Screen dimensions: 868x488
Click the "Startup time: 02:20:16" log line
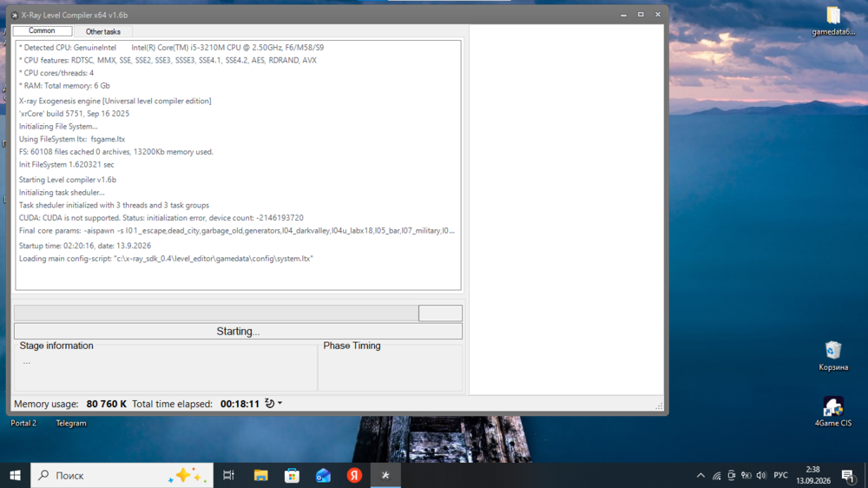pyautogui.click(x=85, y=246)
